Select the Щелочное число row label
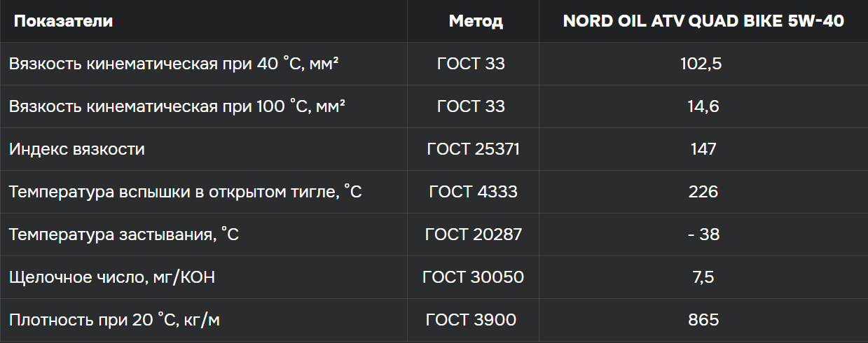The image size is (868, 343). click(111, 278)
